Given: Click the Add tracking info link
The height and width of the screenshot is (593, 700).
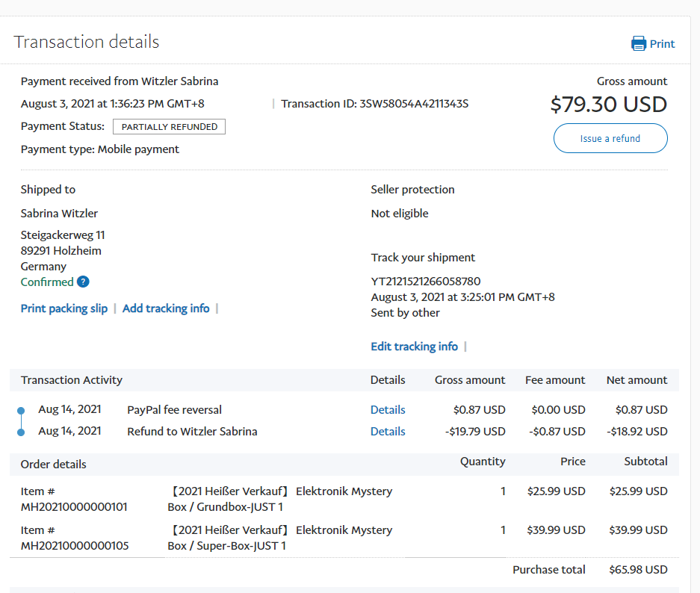Looking at the screenshot, I should click(166, 308).
